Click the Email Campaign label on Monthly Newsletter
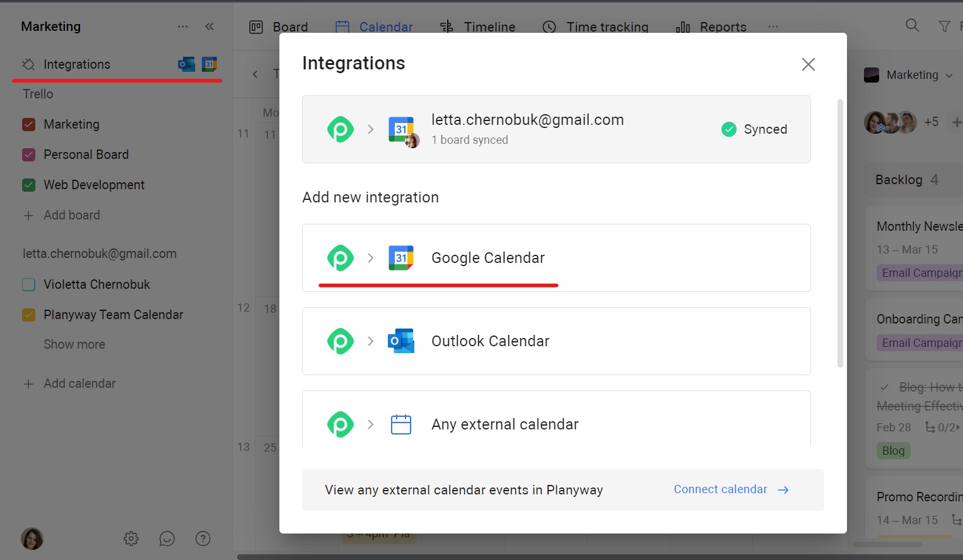Image resolution: width=963 pixels, height=560 pixels. (919, 273)
